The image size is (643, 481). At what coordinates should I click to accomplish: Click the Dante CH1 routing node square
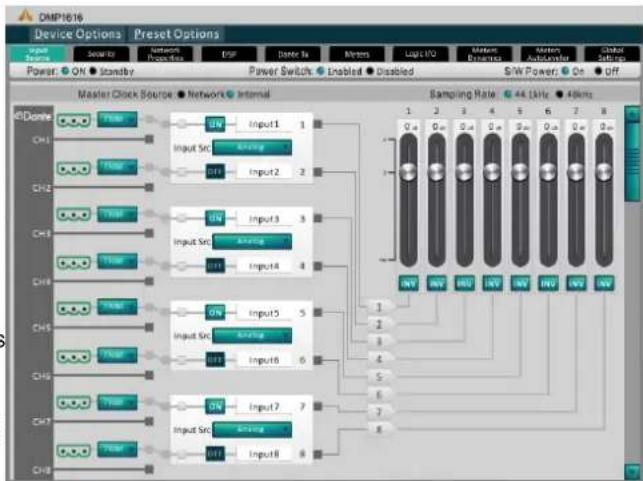point(149,139)
